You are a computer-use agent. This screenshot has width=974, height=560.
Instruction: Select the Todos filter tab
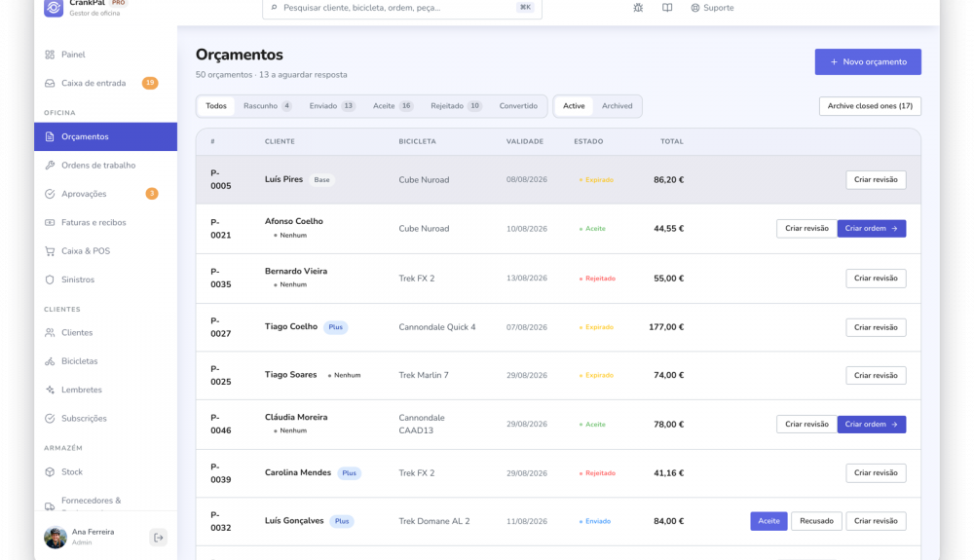[216, 105]
